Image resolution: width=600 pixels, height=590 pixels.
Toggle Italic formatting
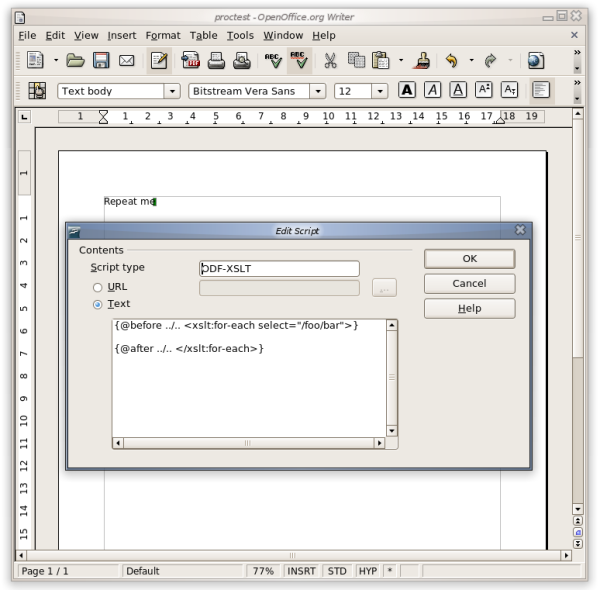(x=432, y=90)
